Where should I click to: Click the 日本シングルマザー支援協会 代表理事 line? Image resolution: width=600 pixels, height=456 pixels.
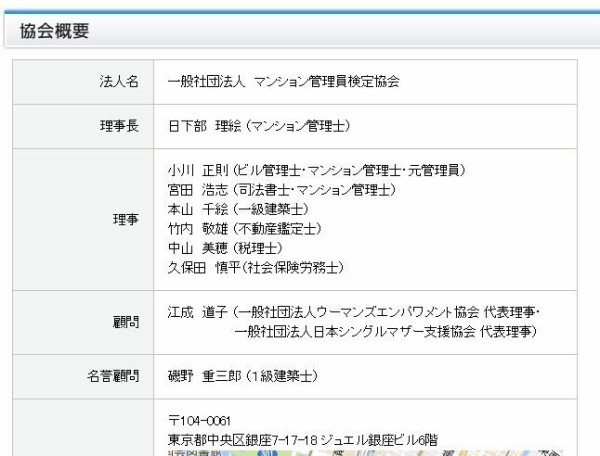(387, 332)
